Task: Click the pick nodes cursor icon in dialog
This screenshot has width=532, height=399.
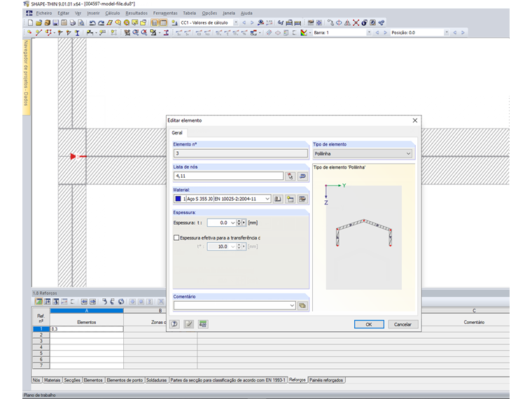Action: tap(290, 176)
